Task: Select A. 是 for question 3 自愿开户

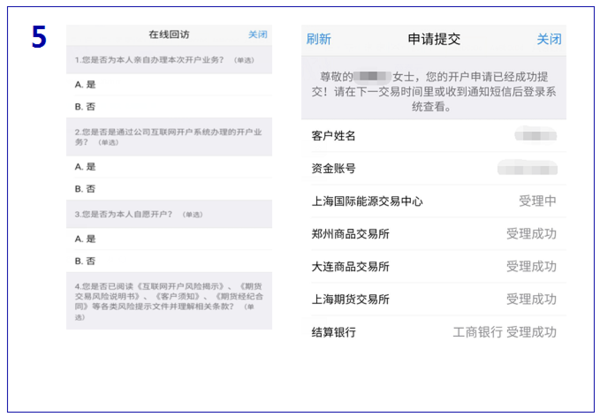Action: [x=169, y=239]
